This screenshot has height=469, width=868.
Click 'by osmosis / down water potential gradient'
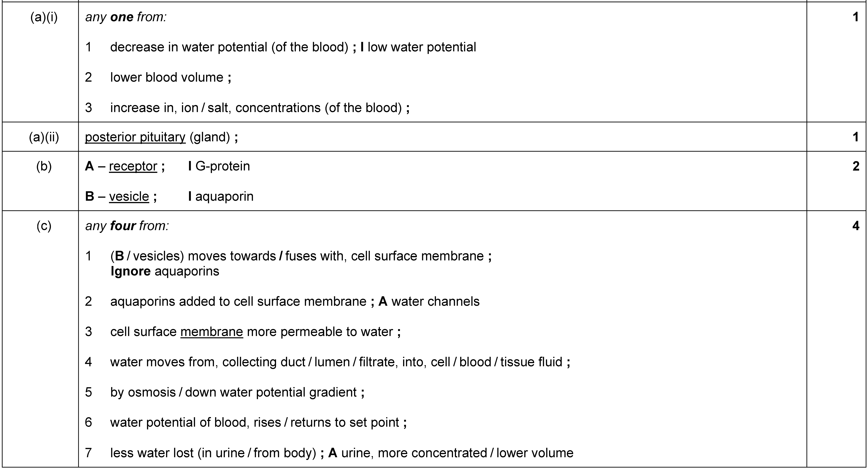click(237, 393)
